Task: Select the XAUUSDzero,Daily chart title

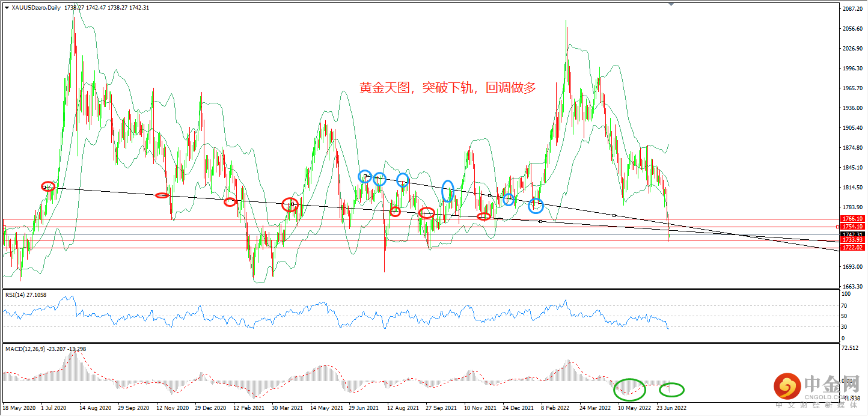Action: [x=36, y=7]
